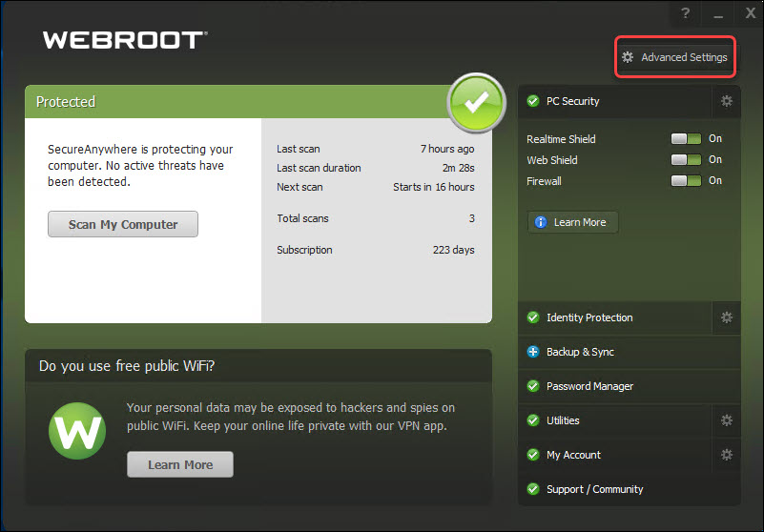Open PC Security gear settings
The height and width of the screenshot is (532, 764).
point(726,101)
